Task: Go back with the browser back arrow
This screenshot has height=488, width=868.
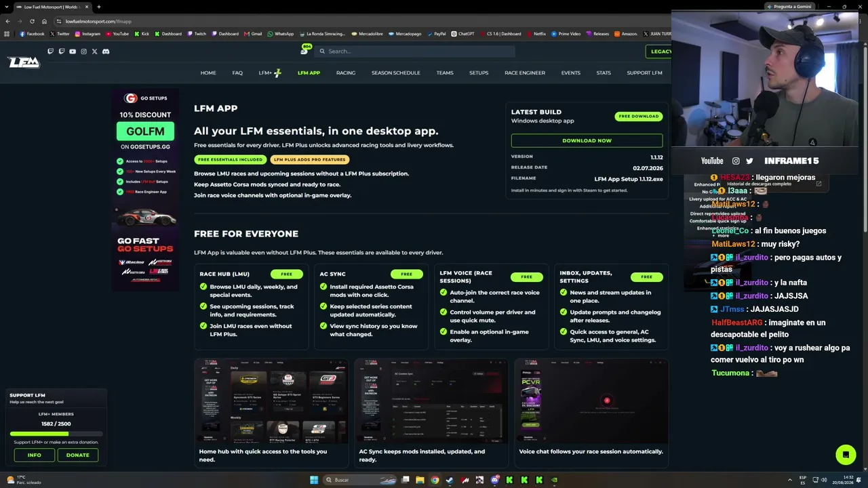Action: (x=7, y=21)
